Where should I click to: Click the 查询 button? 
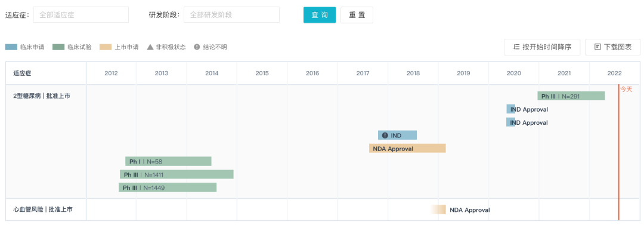coord(320,15)
